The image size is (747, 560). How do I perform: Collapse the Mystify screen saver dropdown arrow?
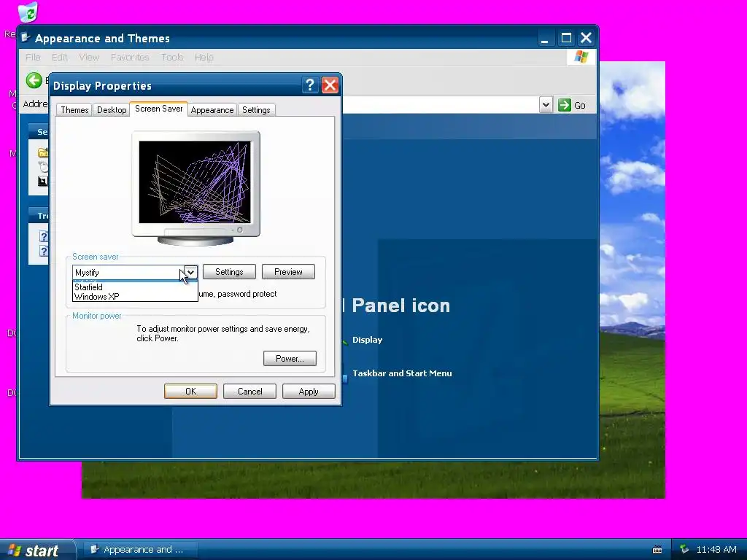(x=190, y=272)
